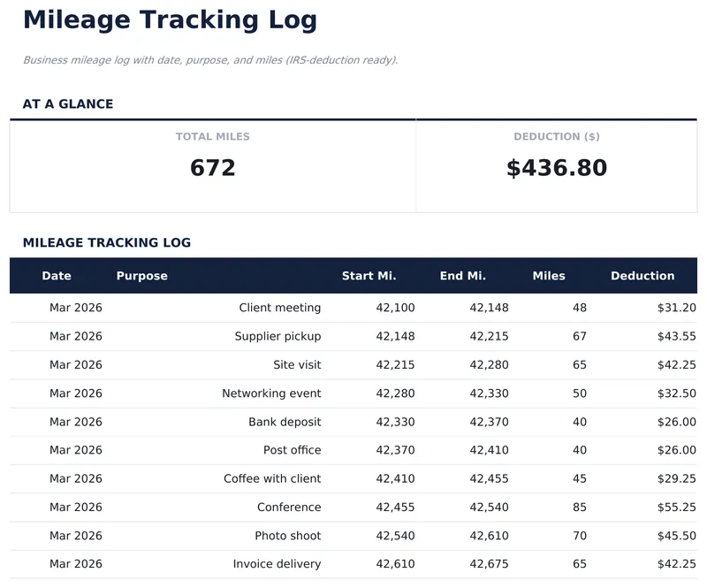Select the start mileage 42,100 cell
The width and height of the screenshot is (707, 588).
(x=395, y=308)
